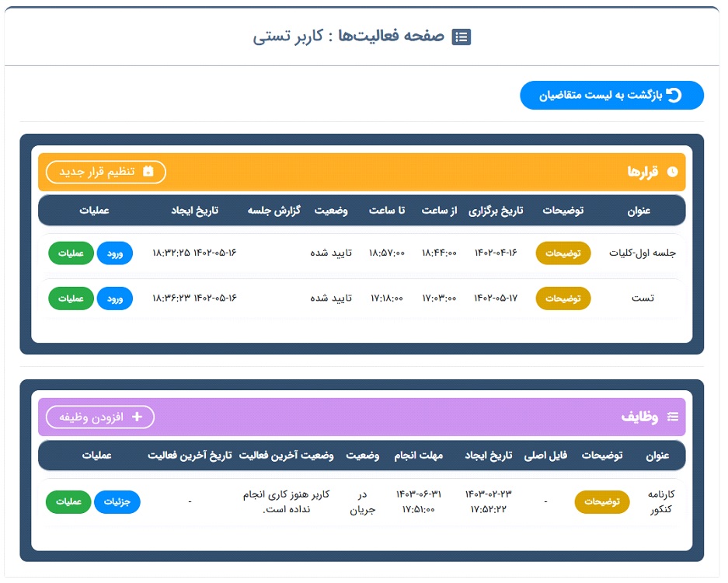Click the tasks list icon next to وظایف
The height and width of the screenshot is (583, 728).
pos(673,417)
